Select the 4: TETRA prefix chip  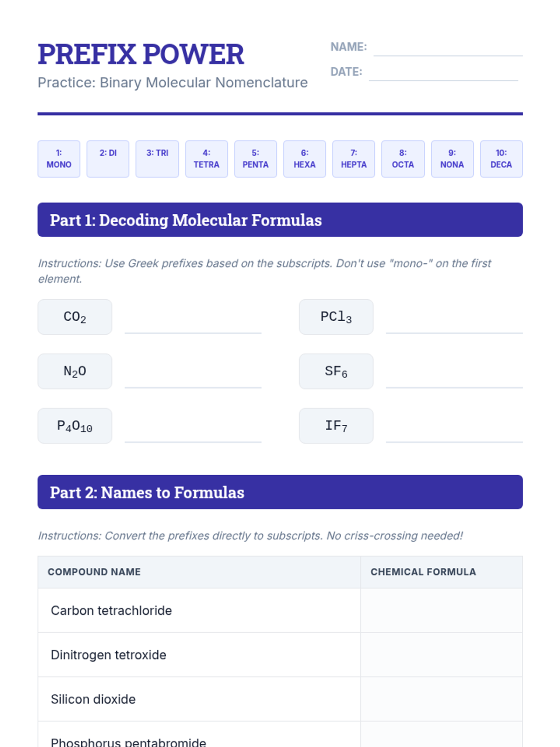tap(206, 159)
